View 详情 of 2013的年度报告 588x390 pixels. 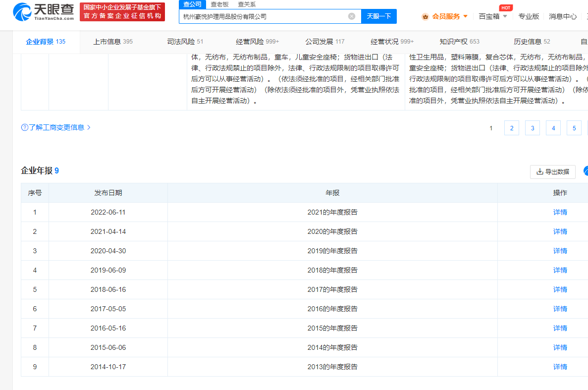click(x=560, y=367)
